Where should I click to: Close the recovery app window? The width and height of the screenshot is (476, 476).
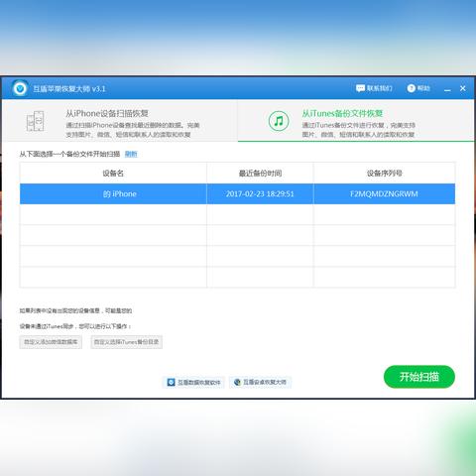[463, 88]
